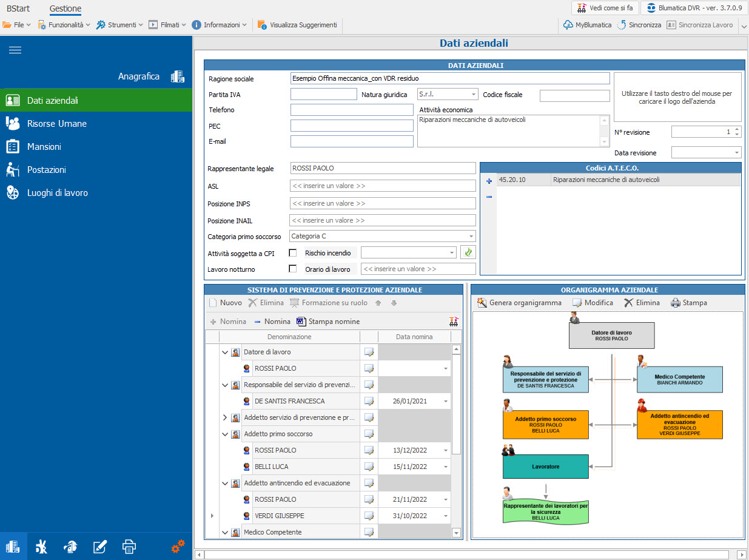
Task: Select Medico Competente box in organigramma
Action: (x=679, y=380)
